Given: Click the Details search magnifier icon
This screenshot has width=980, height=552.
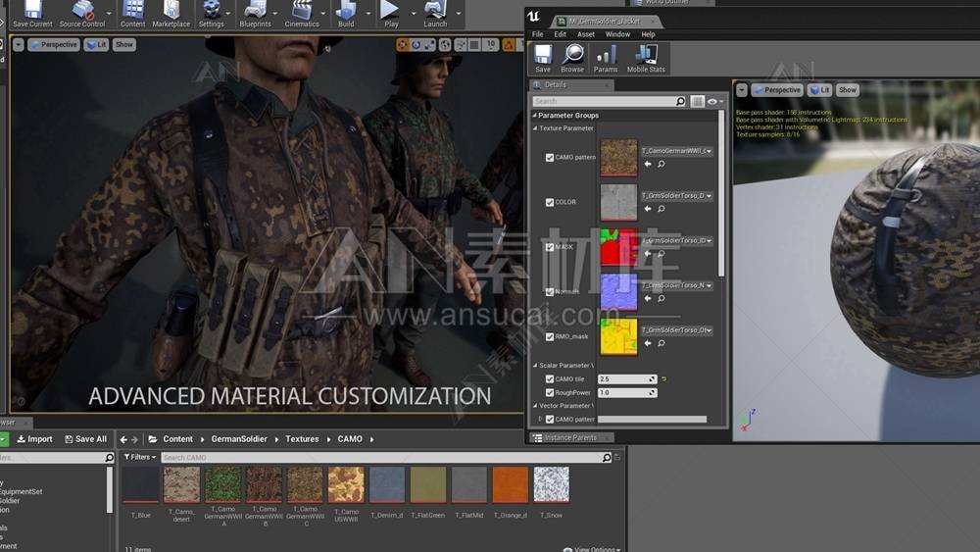Looking at the screenshot, I should 680,101.
